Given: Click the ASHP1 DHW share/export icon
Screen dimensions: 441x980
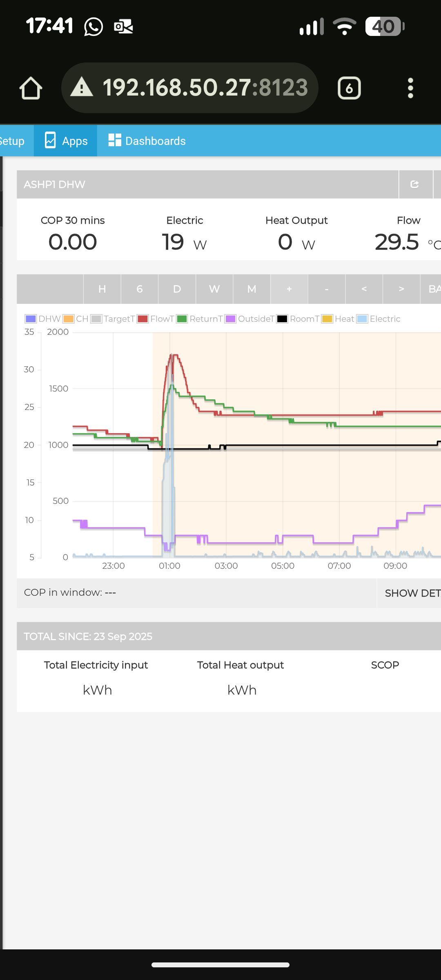Looking at the screenshot, I should (415, 185).
